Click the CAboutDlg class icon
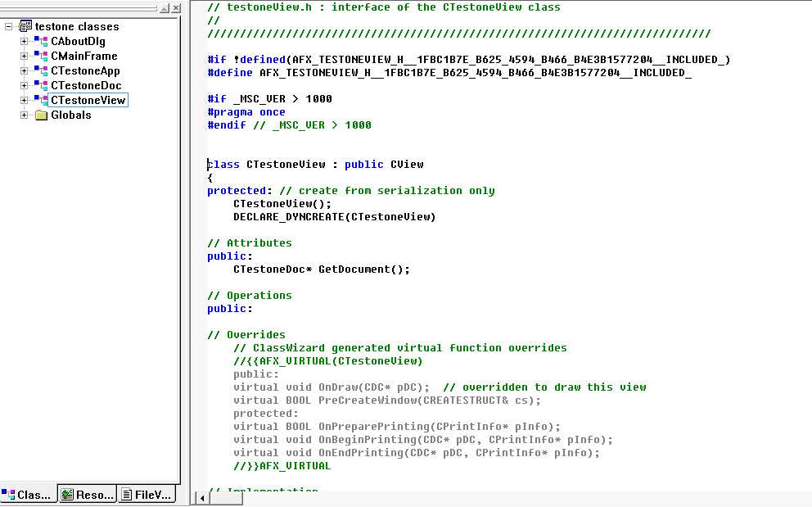The width and height of the screenshot is (812, 507). click(x=41, y=41)
